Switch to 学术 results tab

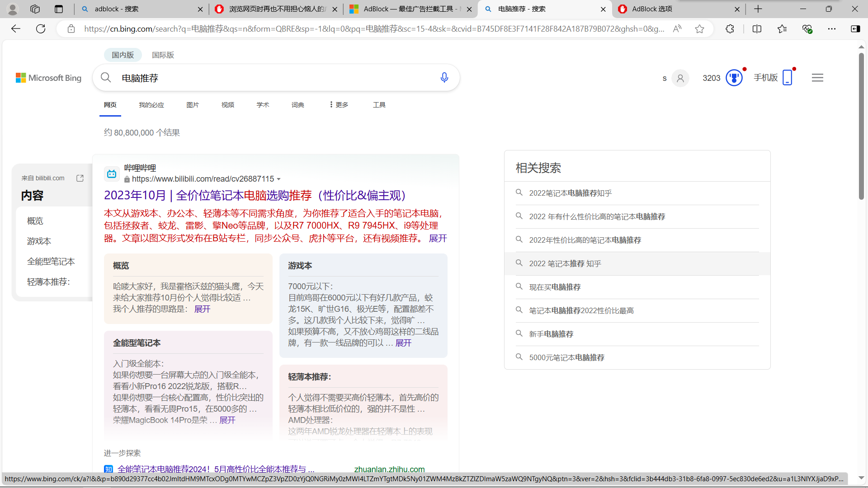point(263,105)
